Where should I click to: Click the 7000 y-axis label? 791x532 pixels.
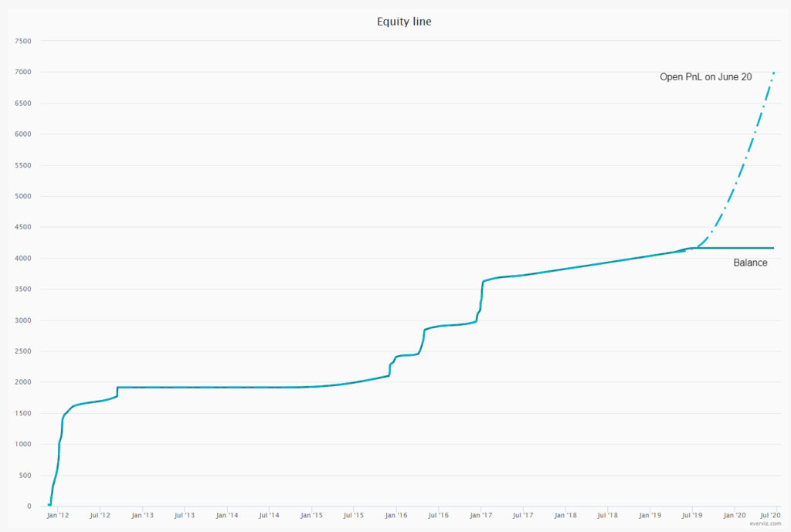pyautogui.click(x=23, y=72)
